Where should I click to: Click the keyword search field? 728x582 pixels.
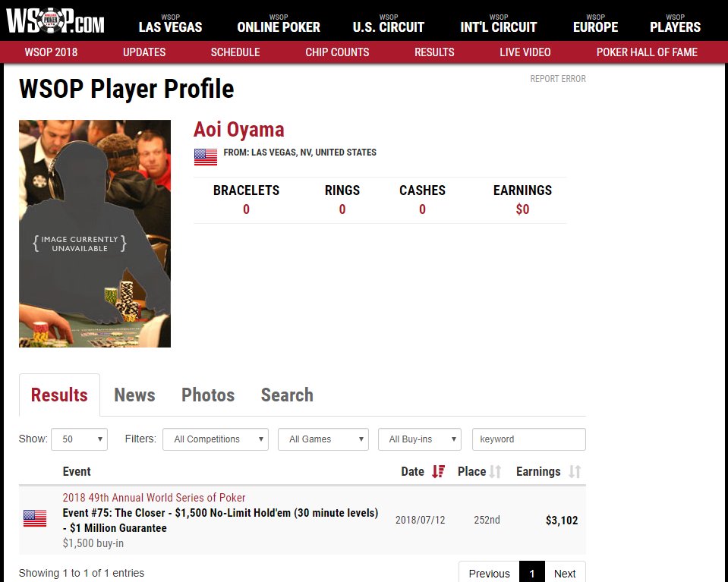point(529,439)
